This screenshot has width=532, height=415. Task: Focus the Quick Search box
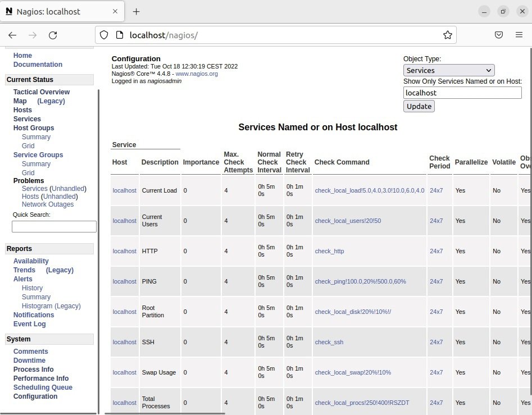click(54, 226)
